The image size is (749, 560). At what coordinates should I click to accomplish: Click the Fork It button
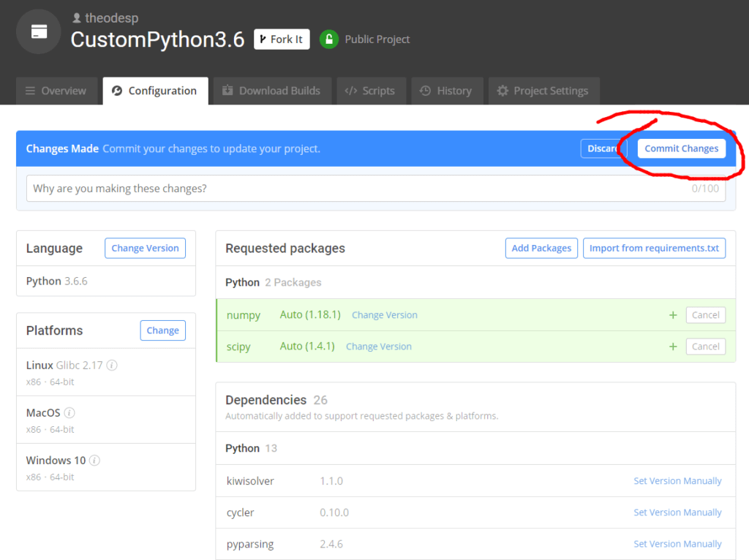tap(281, 39)
